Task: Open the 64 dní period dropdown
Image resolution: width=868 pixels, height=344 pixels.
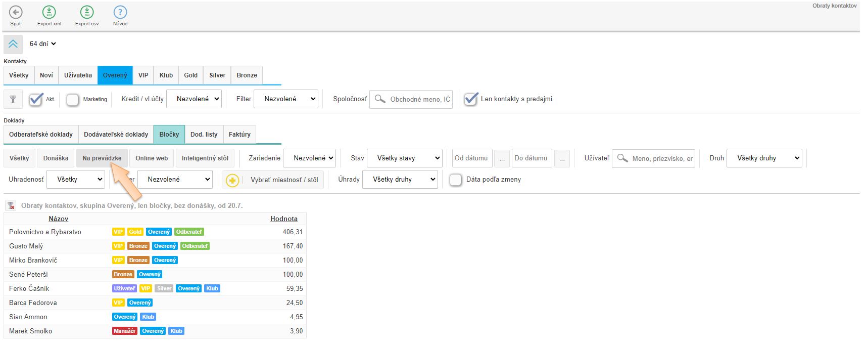Action: pyautogui.click(x=42, y=44)
